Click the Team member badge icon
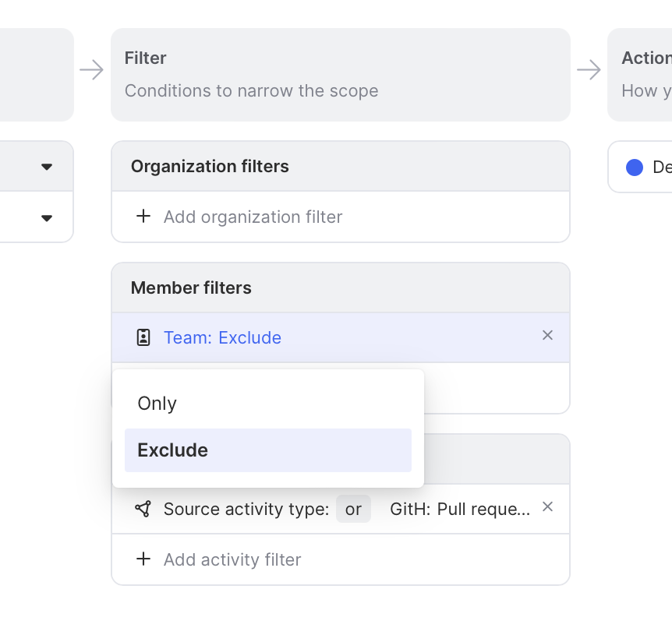This screenshot has width=672, height=642. tap(143, 337)
